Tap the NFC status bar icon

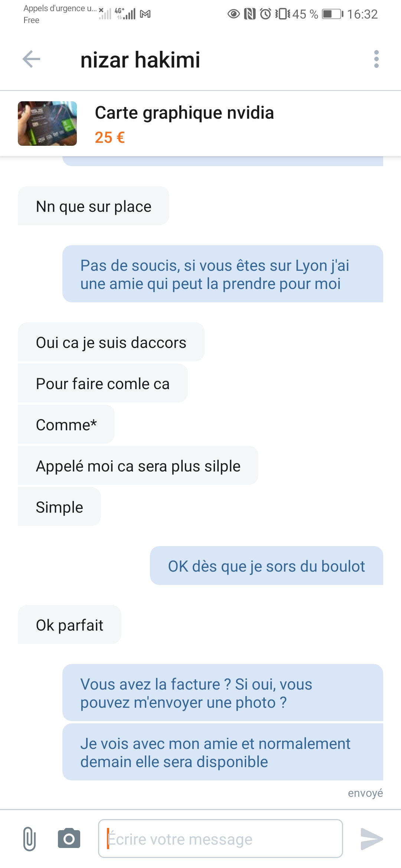click(250, 14)
